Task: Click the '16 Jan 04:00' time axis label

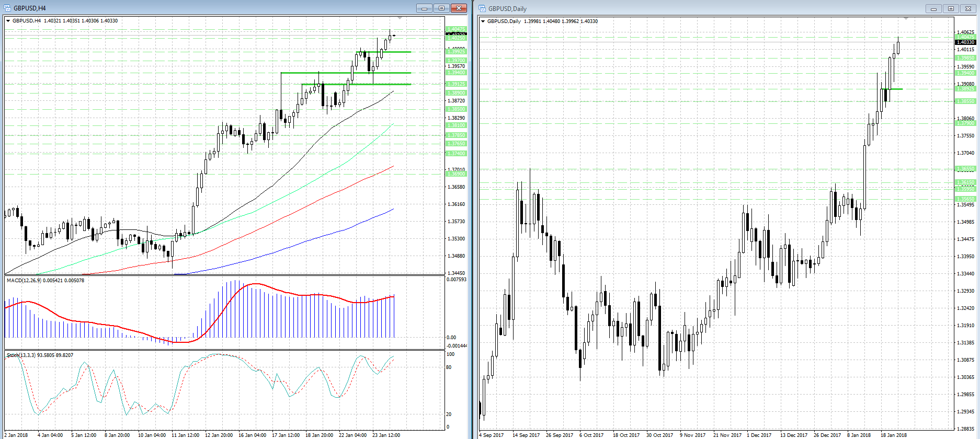Action: tap(252, 435)
